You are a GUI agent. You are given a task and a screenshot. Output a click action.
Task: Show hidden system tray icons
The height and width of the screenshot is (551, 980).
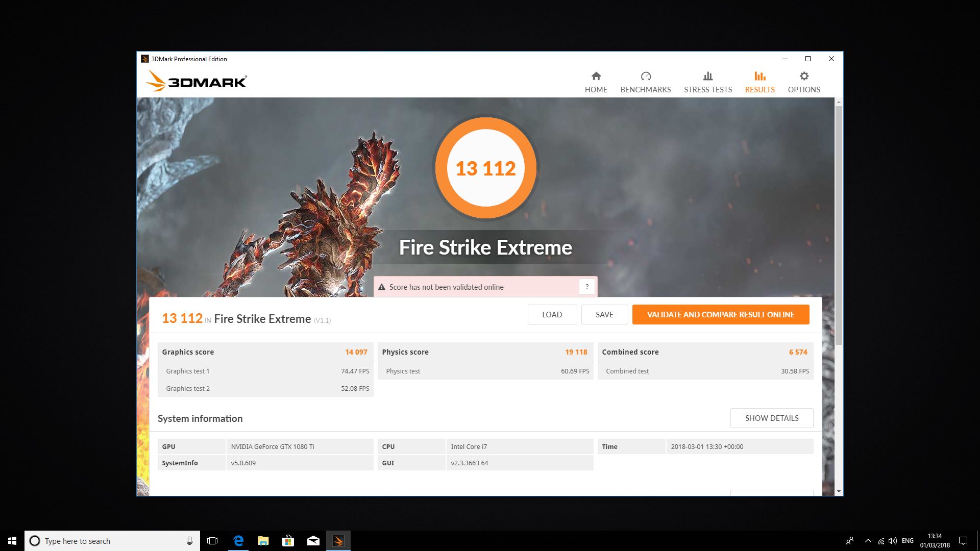(868, 541)
